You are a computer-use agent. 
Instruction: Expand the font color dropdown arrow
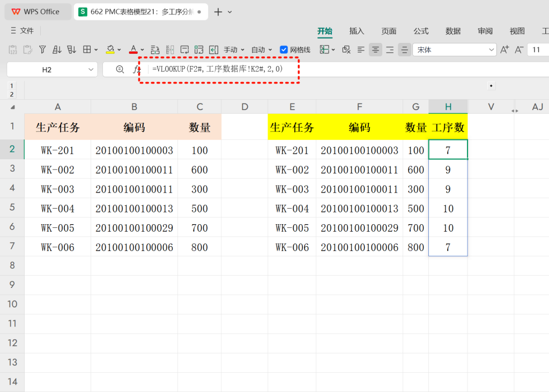coord(142,50)
